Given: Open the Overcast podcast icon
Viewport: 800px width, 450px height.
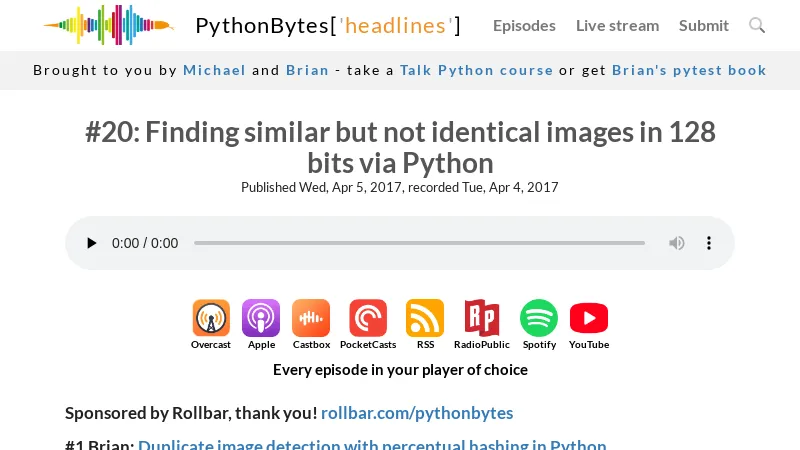Looking at the screenshot, I should [211, 319].
